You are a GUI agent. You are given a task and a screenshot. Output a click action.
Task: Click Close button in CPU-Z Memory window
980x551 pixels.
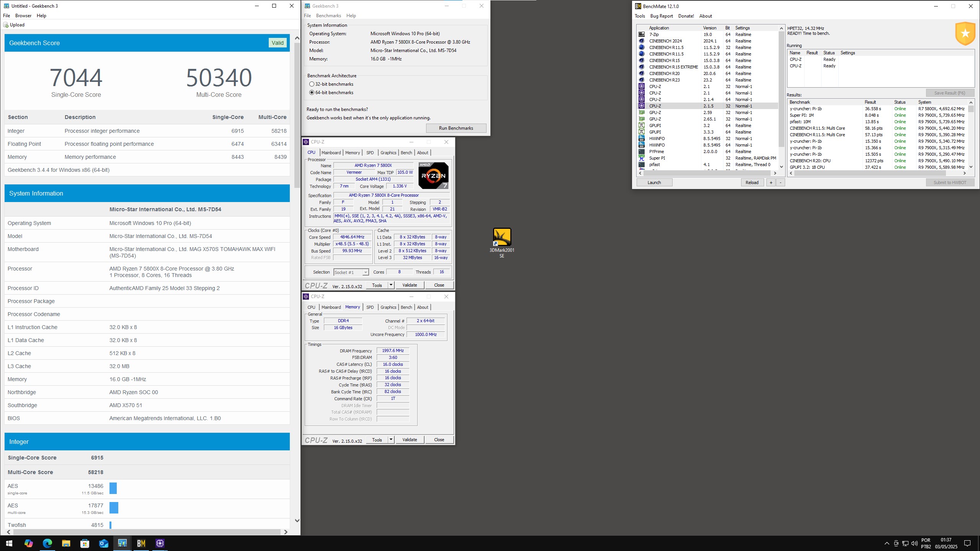pyautogui.click(x=439, y=440)
